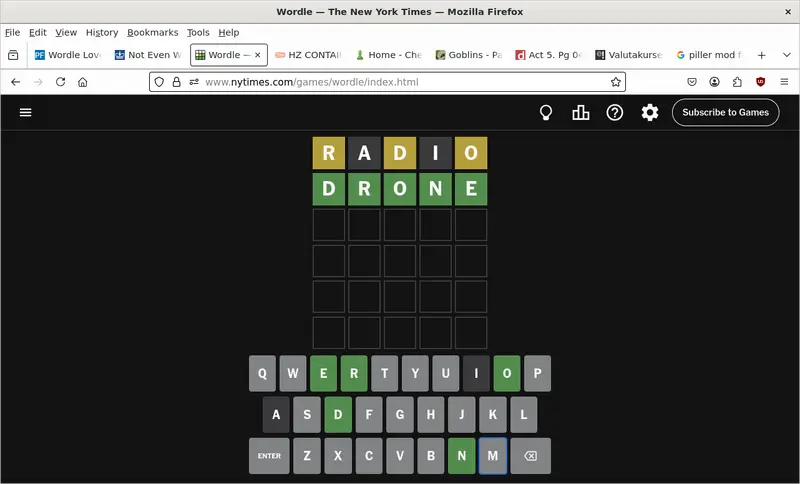The image size is (800, 484).
Task: Switch to the piller mod Google tab
Action: (x=709, y=55)
